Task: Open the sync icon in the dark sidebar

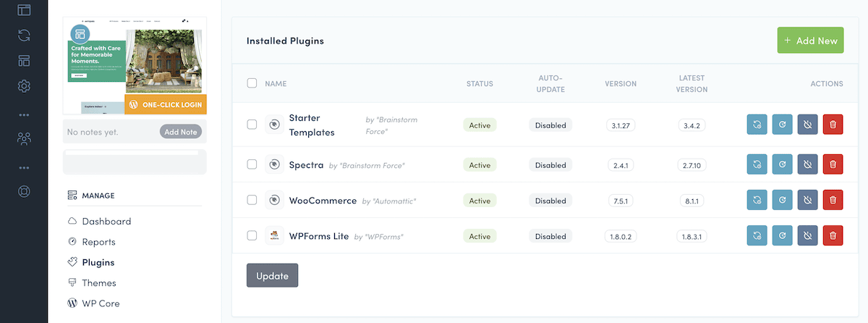Action: pyautogui.click(x=24, y=35)
